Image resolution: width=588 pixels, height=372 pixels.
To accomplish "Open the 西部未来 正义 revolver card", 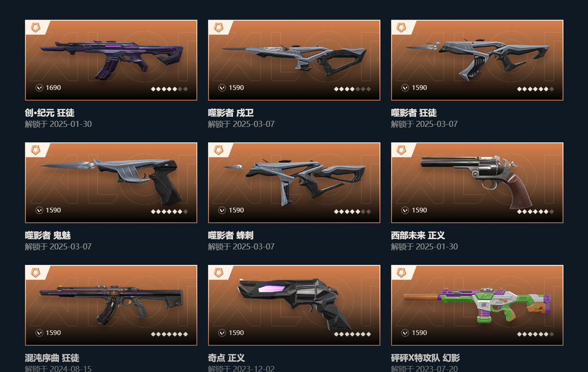I will pos(477,183).
